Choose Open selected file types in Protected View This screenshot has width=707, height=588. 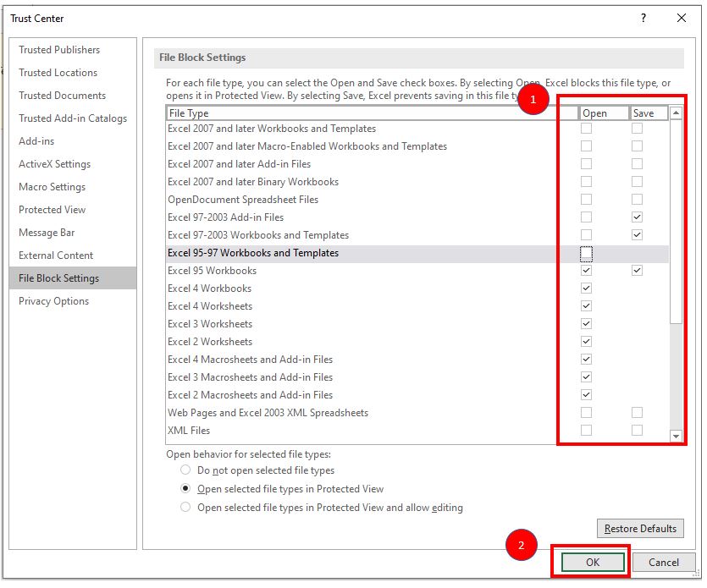click(x=185, y=489)
